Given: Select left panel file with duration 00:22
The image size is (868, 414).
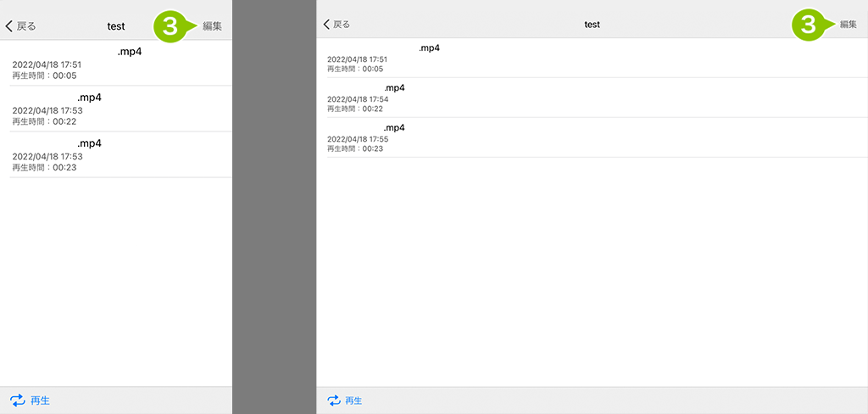Looking at the screenshot, I should (x=115, y=109).
